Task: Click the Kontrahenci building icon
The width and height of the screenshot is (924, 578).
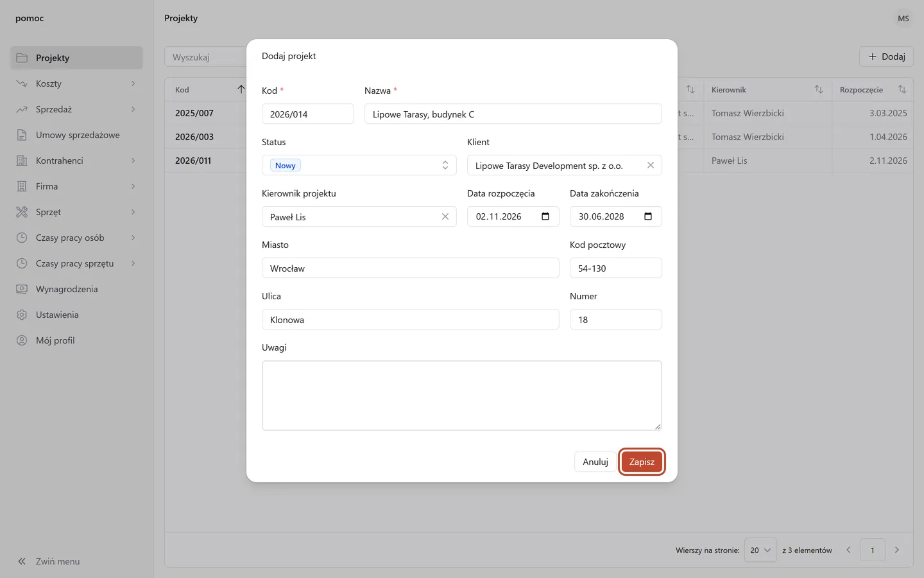Action: [x=22, y=161]
